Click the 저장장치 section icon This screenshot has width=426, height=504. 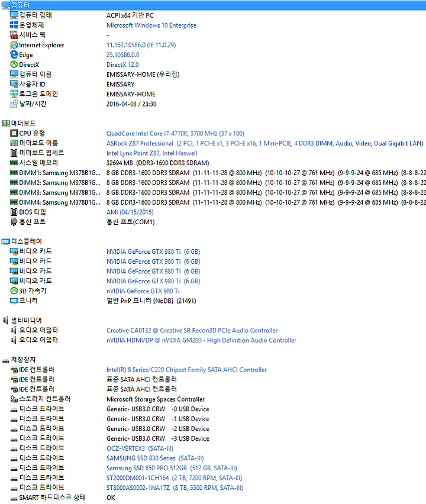coord(5,360)
